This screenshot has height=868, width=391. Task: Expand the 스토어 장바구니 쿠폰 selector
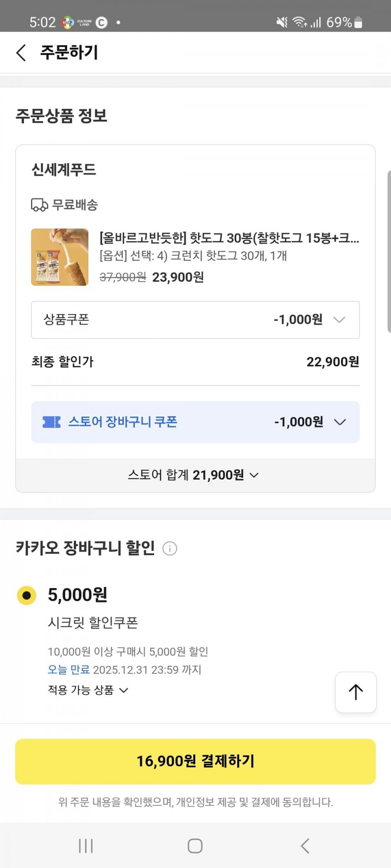pyautogui.click(x=339, y=422)
